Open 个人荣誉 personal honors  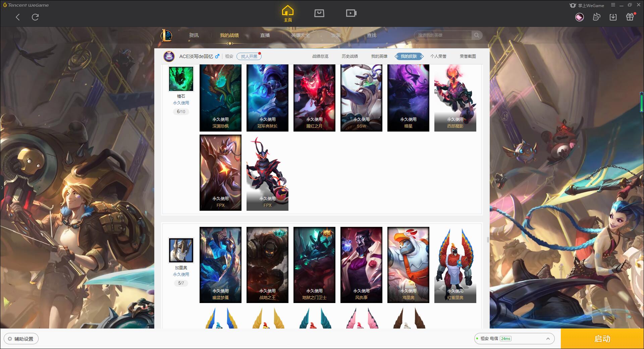438,56
